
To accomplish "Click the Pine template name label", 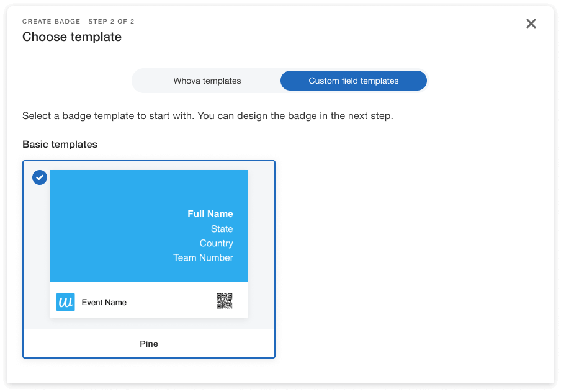I will (149, 344).
